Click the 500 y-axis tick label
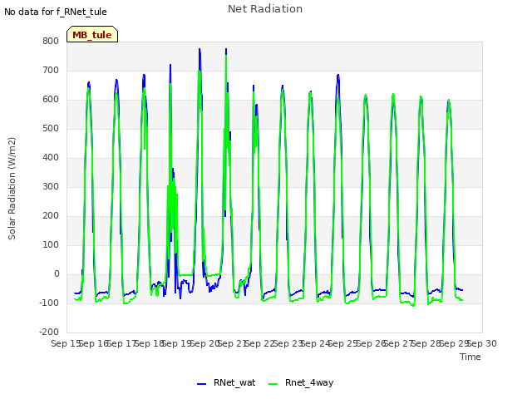Image resolution: width=532 pixels, height=399 pixels. pos(51,128)
